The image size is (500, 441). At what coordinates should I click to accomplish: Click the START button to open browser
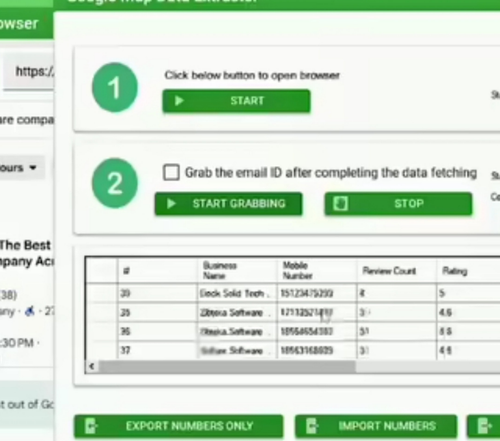[236, 101]
